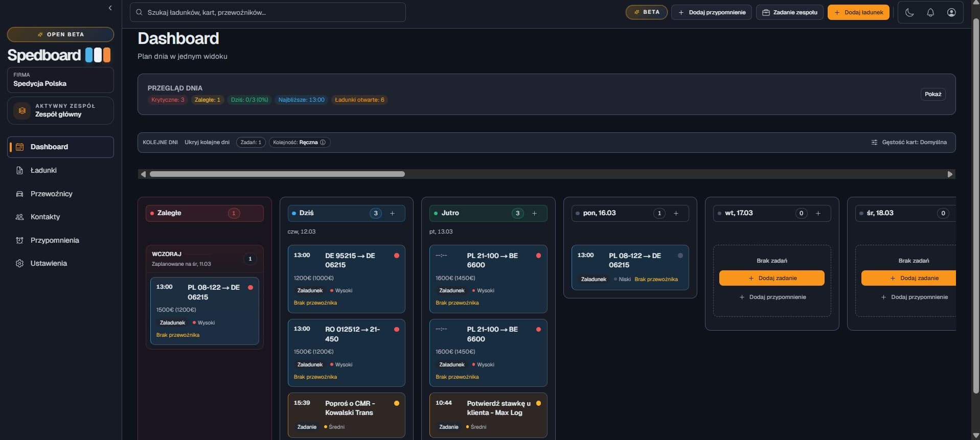Click red status dot on RO 012512 card

397,330
